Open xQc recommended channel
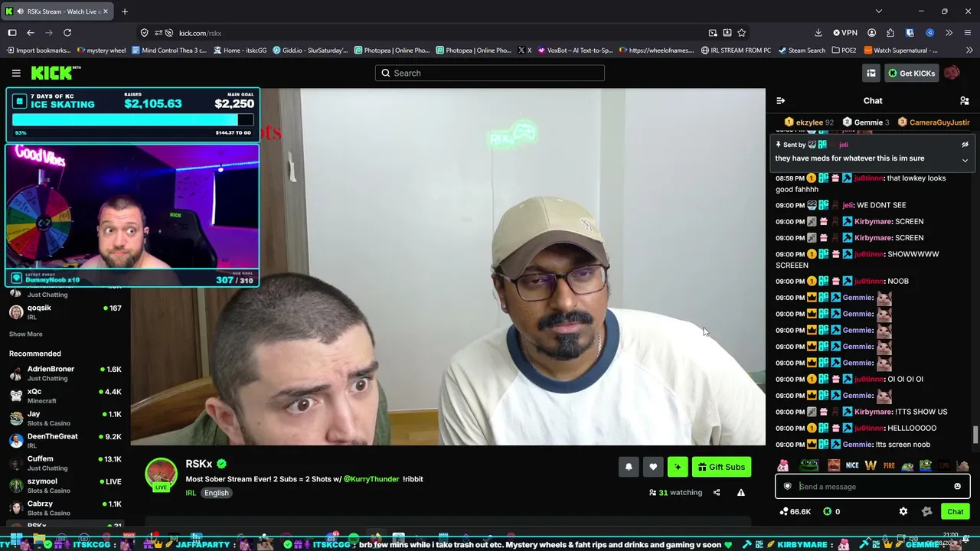The image size is (980, 551). click(x=65, y=396)
